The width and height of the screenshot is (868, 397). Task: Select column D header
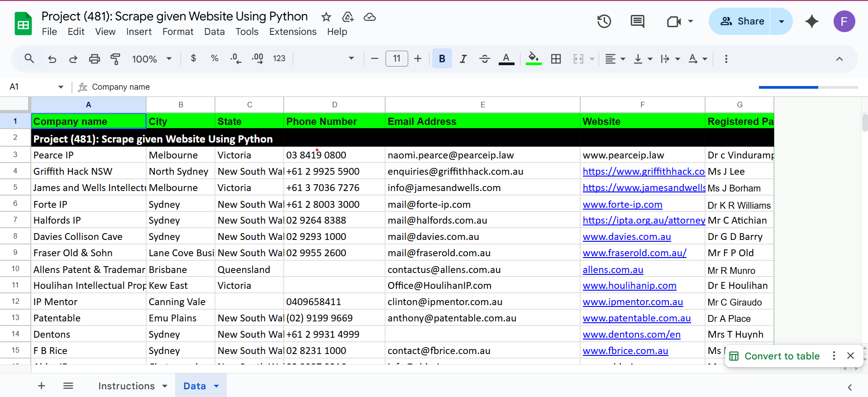click(x=334, y=105)
